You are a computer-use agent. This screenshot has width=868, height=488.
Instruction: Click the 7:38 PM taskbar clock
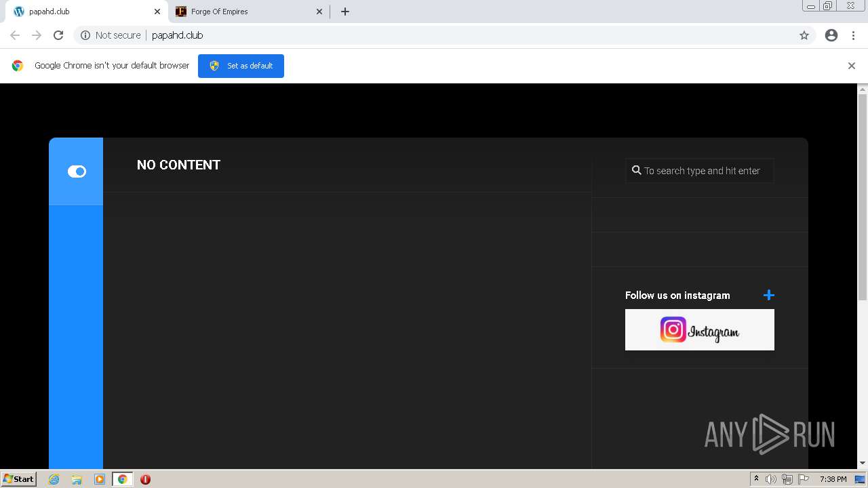pyautogui.click(x=833, y=479)
